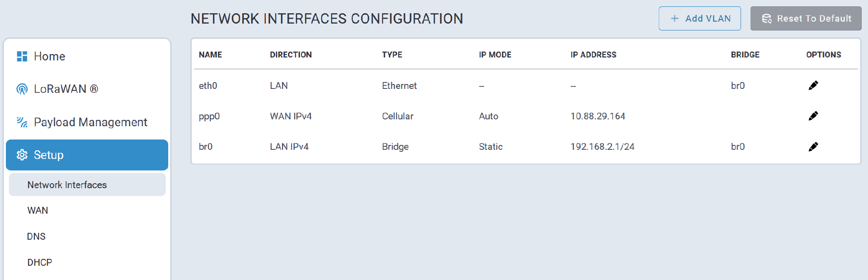Click the pencil edit icon for eth0

(x=813, y=85)
